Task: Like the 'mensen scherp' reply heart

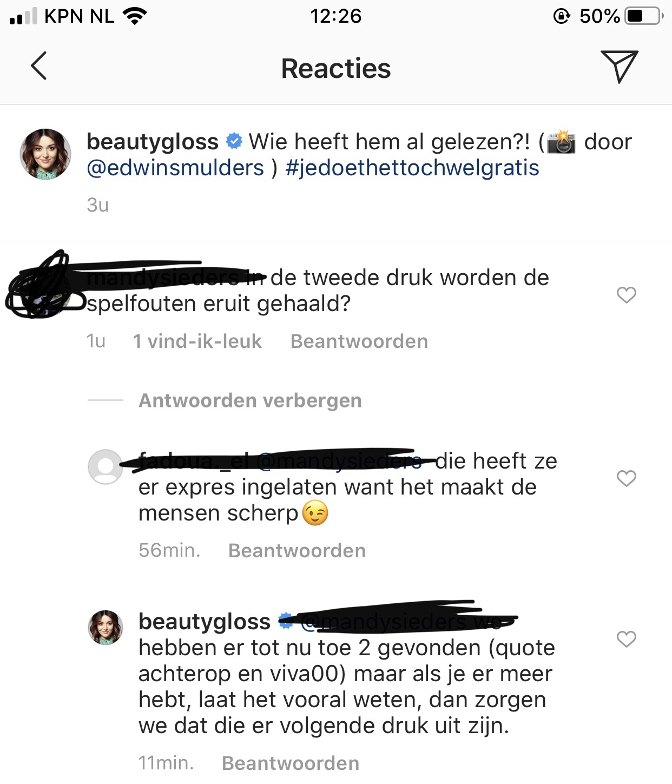Action: click(627, 478)
